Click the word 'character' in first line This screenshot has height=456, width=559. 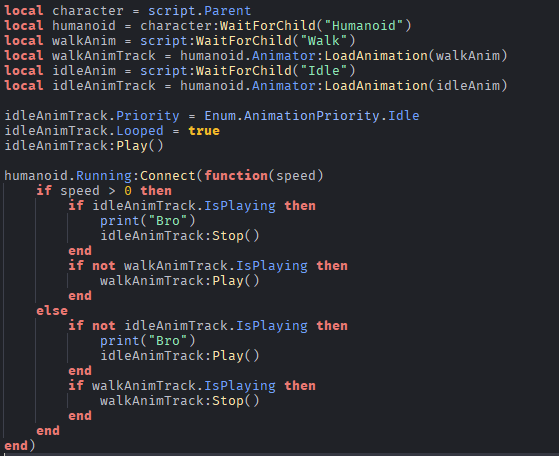[x=88, y=11]
